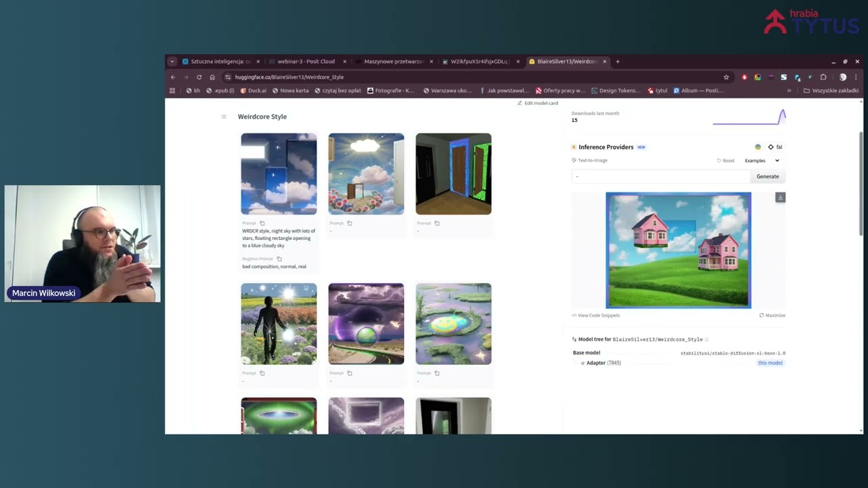This screenshot has width=868, height=488.
Task: Open the Wszystkie zakładki folder
Action: (831, 90)
